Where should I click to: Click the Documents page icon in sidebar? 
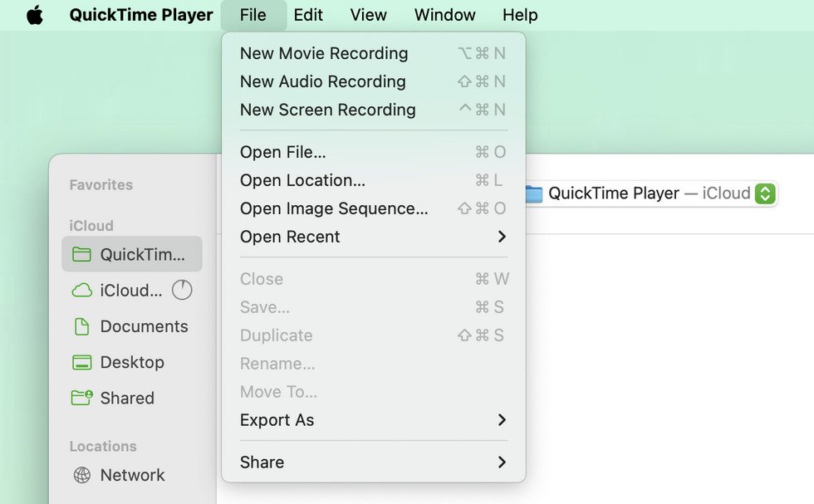point(81,326)
